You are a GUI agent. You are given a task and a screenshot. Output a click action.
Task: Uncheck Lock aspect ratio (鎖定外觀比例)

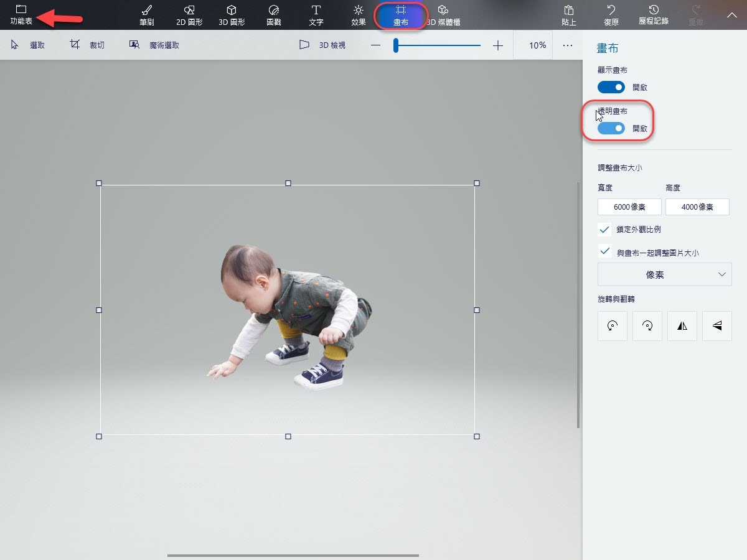pyautogui.click(x=604, y=230)
